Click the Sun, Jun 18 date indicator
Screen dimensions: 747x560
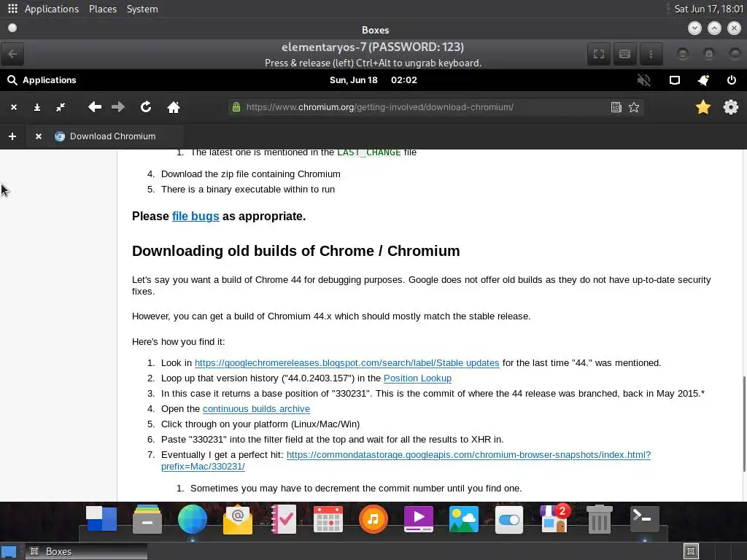(354, 80)
